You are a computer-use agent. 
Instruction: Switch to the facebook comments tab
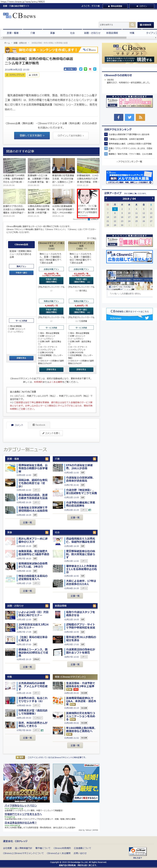[39, 425]
